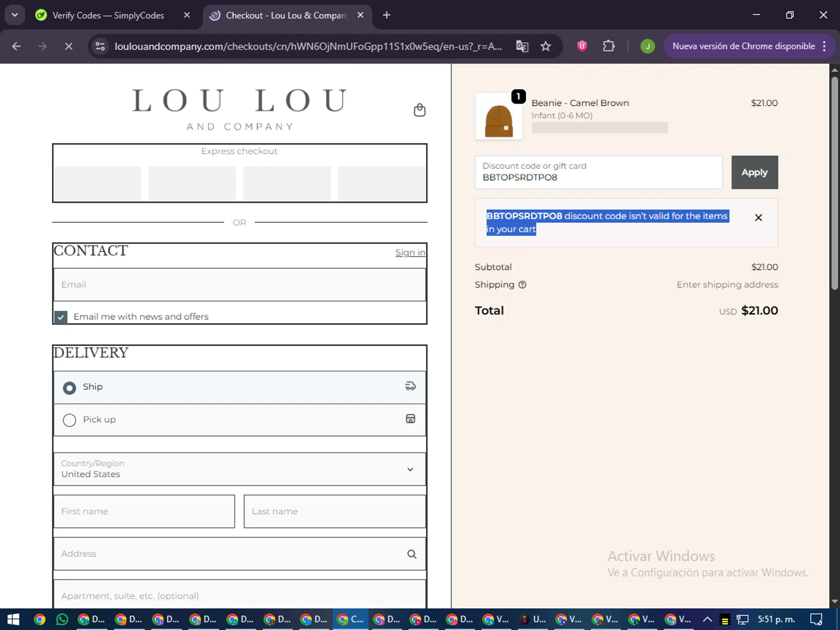
Task: Click Nueva versión de Chrome disponible button
Action: click(744, 46)
